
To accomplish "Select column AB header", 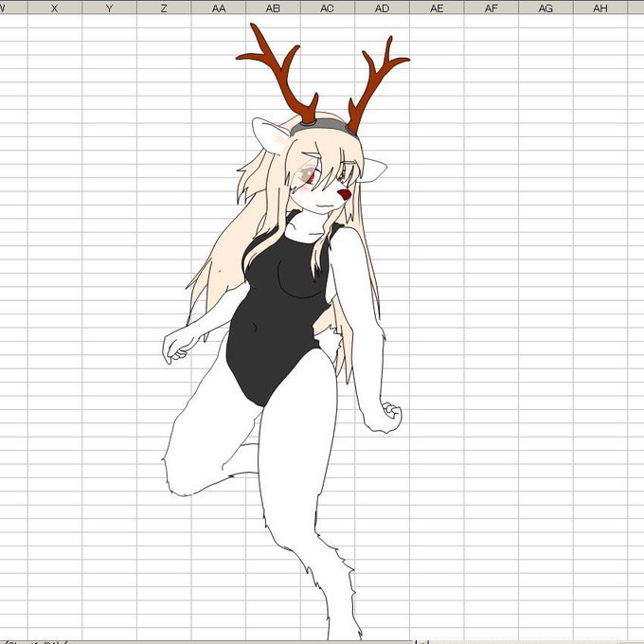I will coord(273,8).
